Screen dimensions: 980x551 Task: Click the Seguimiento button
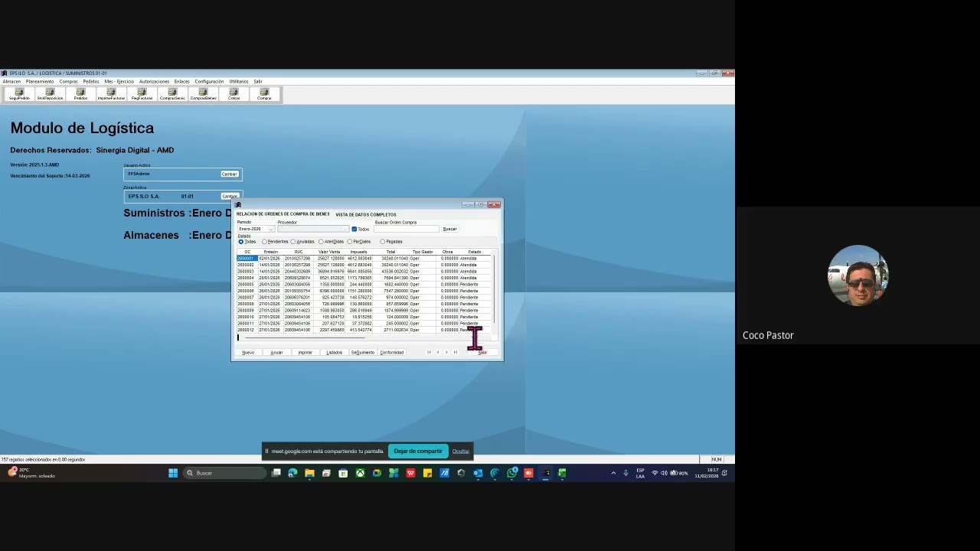[x=363, y=352]
